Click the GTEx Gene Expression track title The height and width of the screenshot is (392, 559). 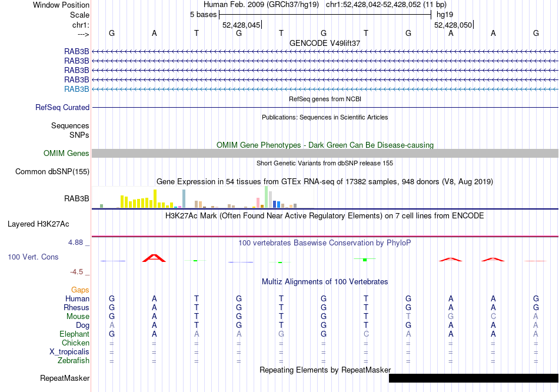(325, 181)
